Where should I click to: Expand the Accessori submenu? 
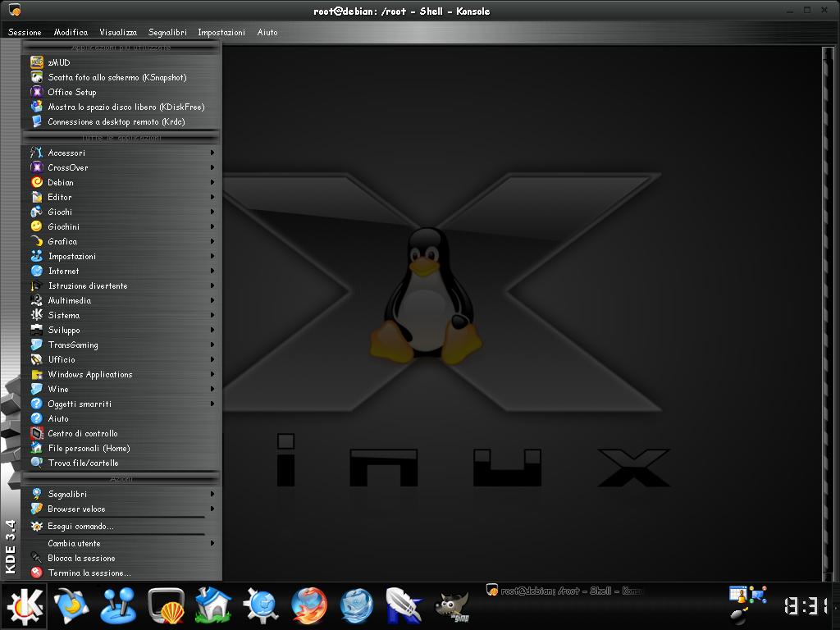click(121, 153)
